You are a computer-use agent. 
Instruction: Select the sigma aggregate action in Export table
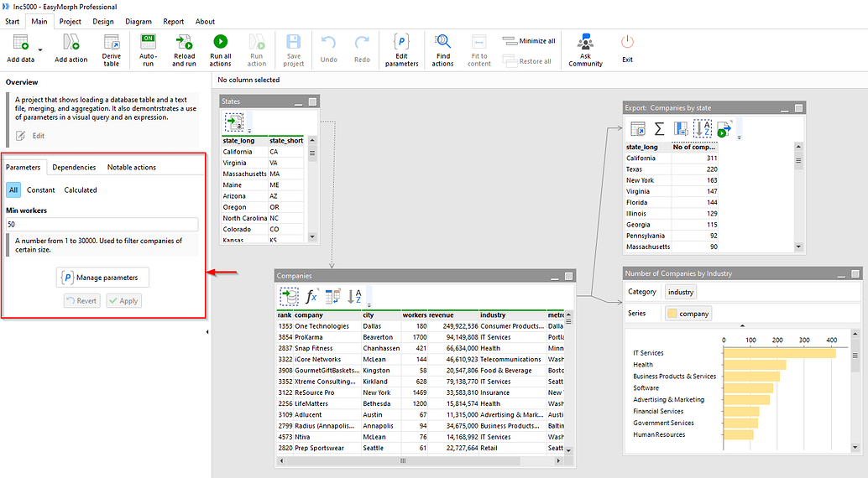[x=659, y=128]
